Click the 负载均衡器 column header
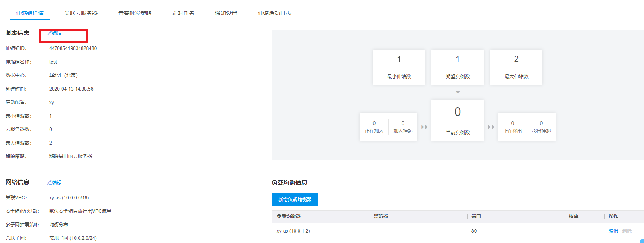644x243 pixels. pos(289,216)
